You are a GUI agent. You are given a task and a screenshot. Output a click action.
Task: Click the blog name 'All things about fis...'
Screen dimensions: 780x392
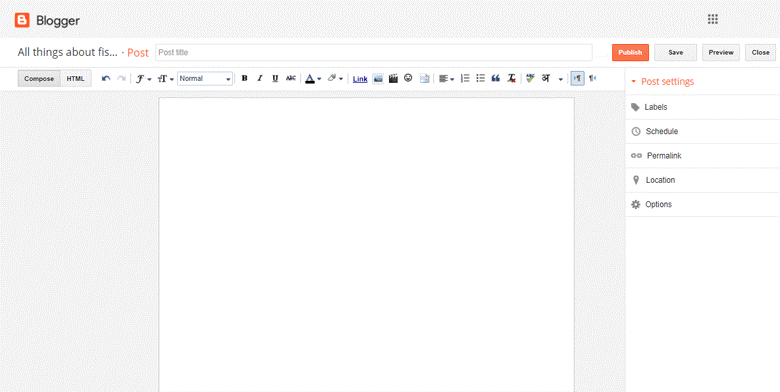(68, 52)
